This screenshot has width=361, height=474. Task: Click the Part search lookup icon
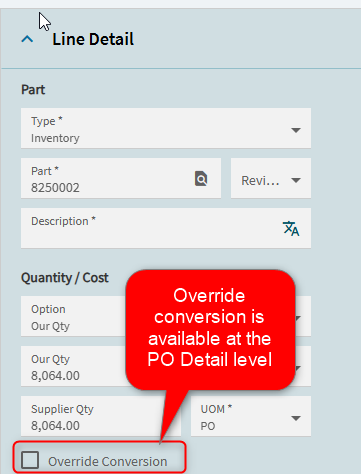tap(201, 178)
